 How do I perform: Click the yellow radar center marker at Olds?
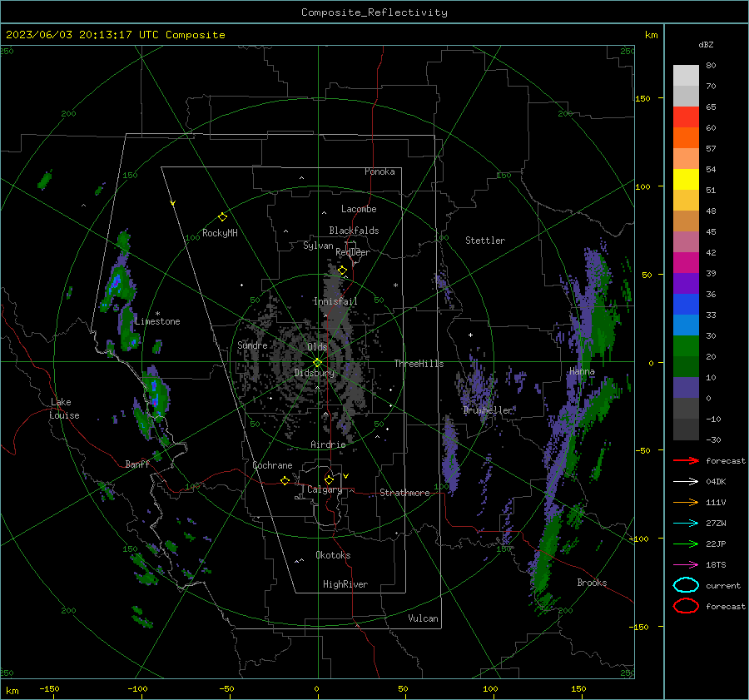point(317,363)
